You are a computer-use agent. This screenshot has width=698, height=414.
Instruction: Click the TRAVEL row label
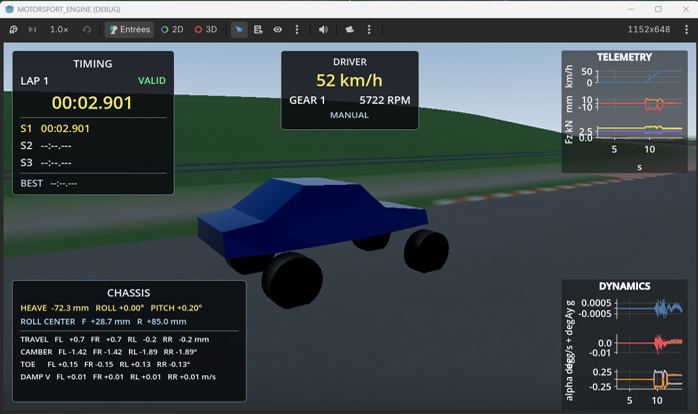[34, 340]
